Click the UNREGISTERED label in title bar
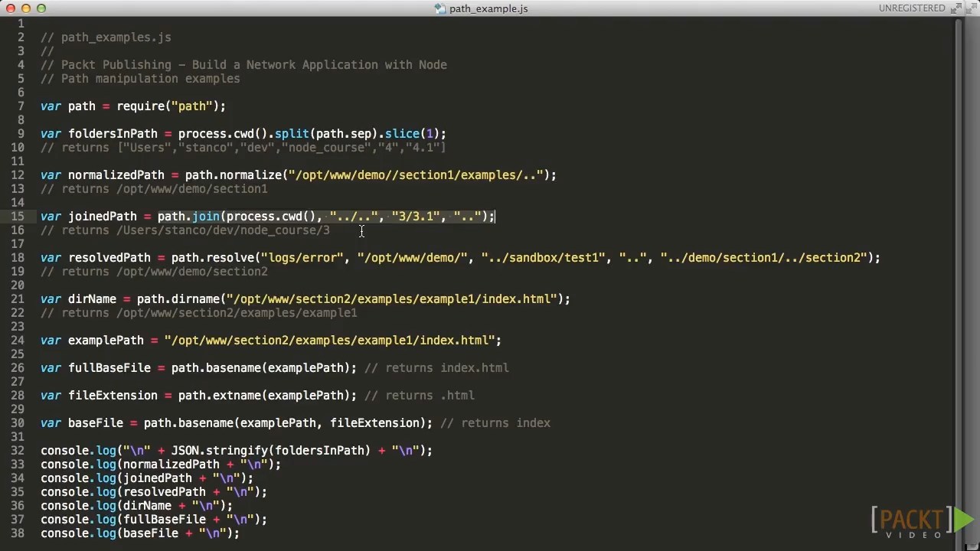 912,8
